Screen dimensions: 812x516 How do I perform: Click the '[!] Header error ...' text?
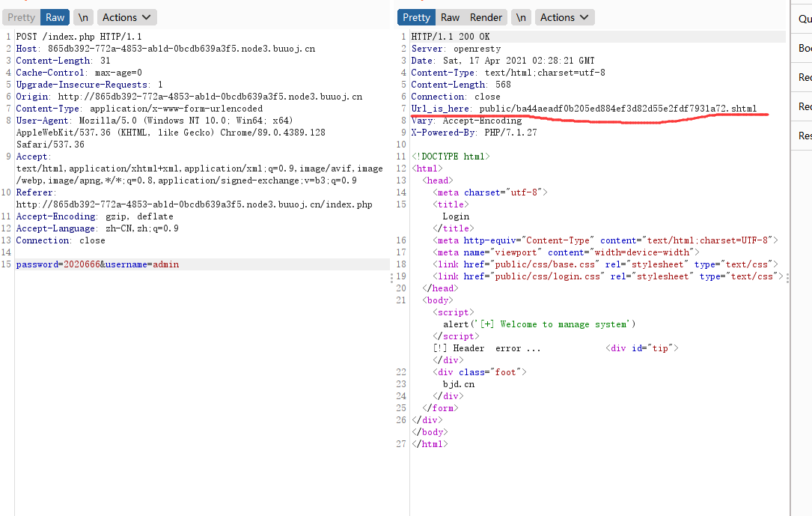click(486, 348)
